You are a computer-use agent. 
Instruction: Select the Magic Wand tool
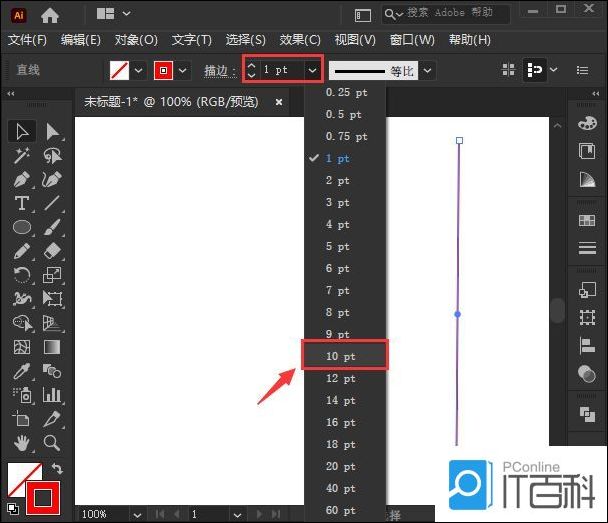[x=22, y=155]
